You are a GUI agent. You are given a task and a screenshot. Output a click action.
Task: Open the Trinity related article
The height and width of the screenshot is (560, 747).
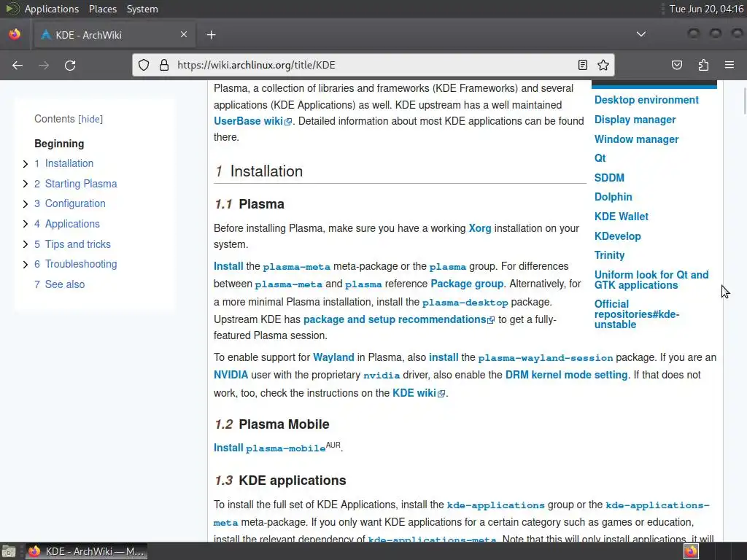pyautogui.click(x=609, y=255)
